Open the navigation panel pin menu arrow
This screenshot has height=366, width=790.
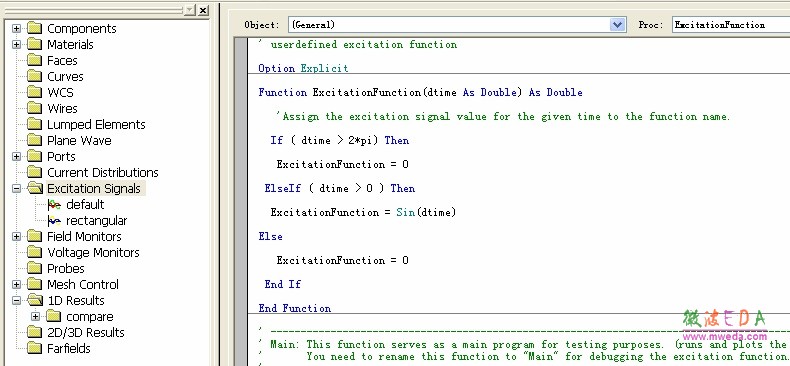tap(190, 10)
